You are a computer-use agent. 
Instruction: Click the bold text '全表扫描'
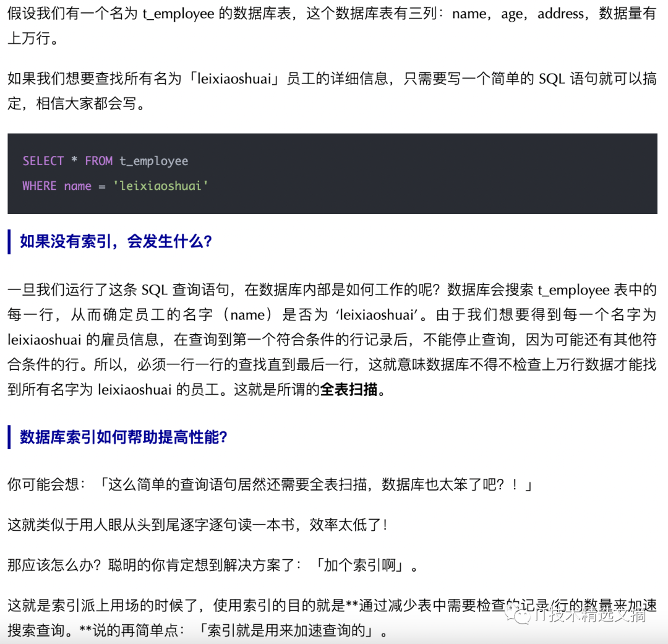(348, 389)
